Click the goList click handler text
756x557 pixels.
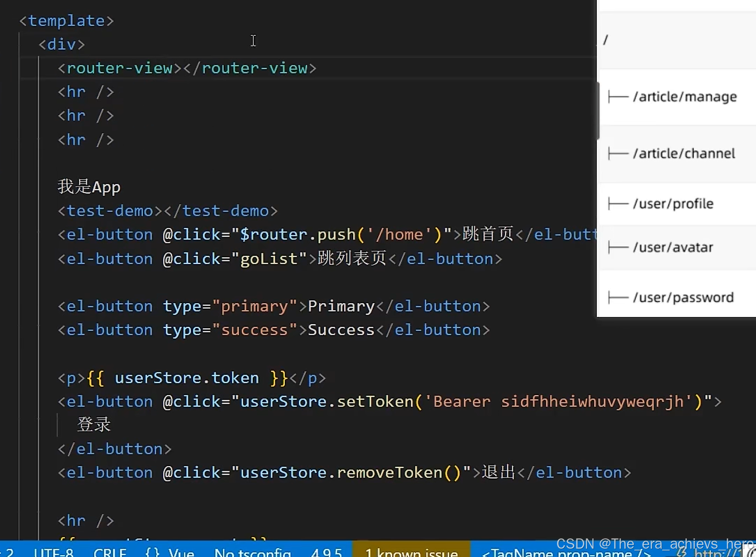(x=268, y=259)
